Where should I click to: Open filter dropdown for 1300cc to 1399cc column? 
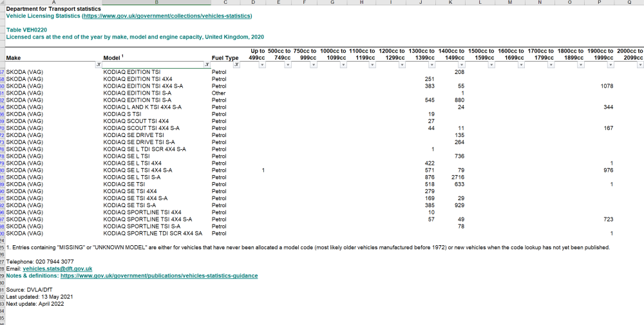coord(432,65)
